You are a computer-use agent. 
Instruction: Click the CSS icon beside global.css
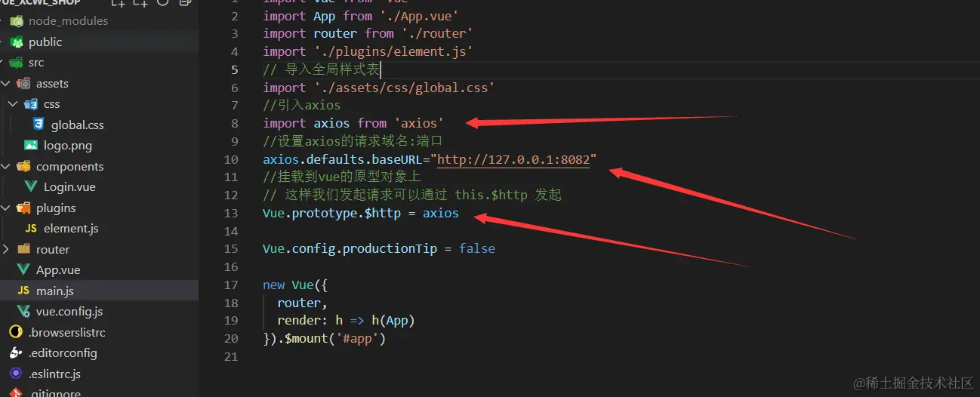[x=39, y=125]
